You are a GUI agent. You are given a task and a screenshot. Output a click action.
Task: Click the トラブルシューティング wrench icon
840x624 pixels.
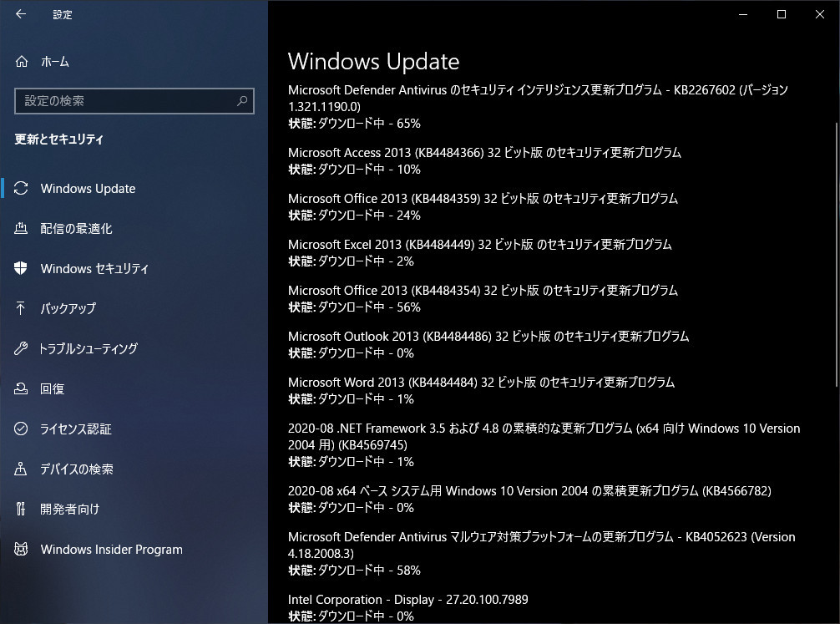point(21,348)
